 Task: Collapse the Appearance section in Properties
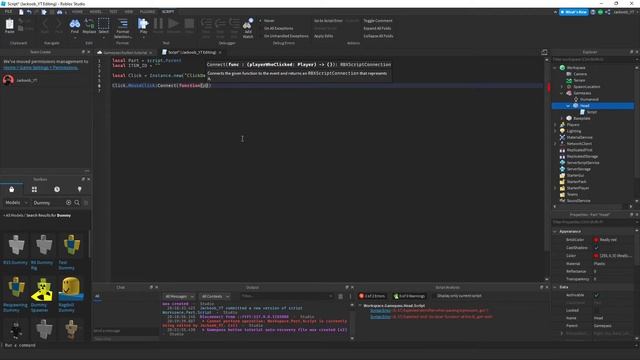(555, 231)
